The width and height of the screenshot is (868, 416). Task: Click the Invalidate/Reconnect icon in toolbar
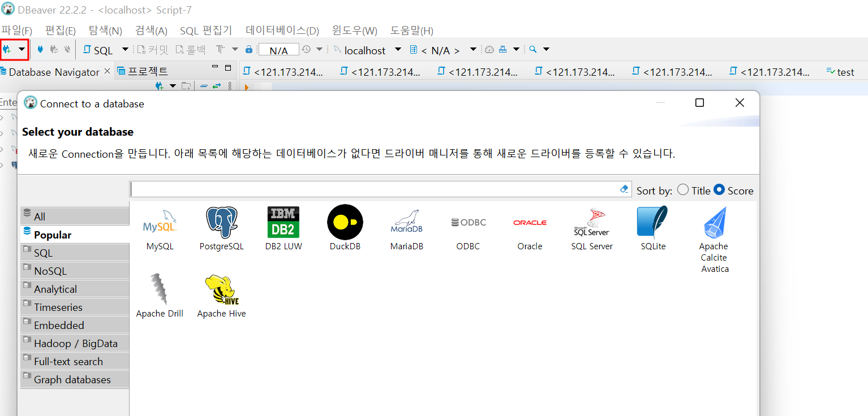[54, 50]
